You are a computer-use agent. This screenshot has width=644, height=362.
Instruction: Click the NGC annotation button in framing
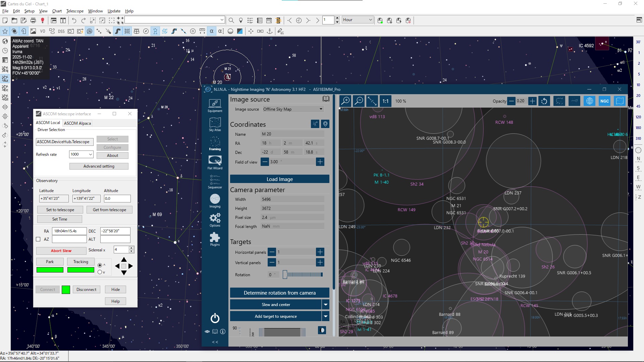click(x=604, y=101)
